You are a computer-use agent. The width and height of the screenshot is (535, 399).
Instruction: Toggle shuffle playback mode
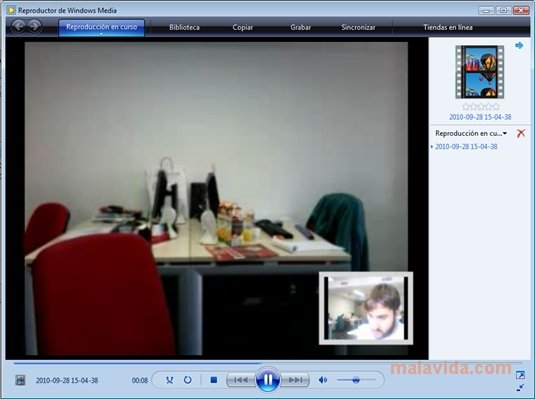coord(169,380)
